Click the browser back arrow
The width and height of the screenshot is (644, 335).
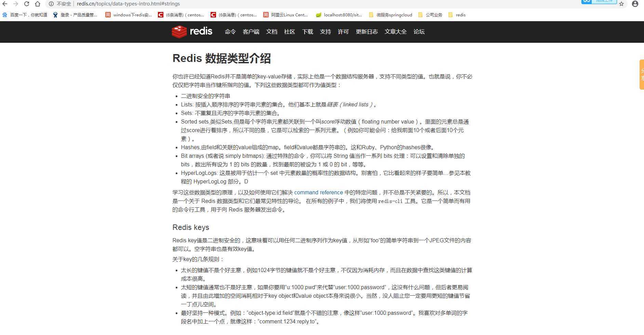tap(5, 4)
